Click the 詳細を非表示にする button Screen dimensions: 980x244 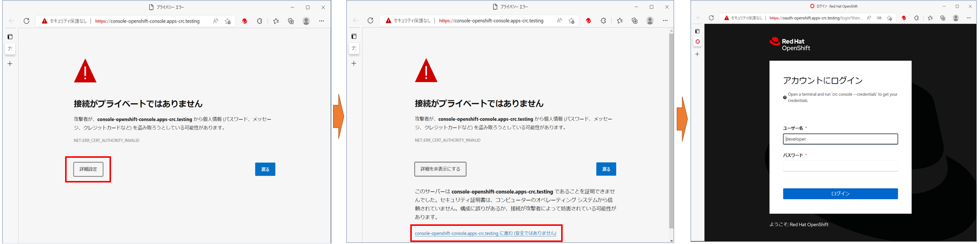pos(441,169)
